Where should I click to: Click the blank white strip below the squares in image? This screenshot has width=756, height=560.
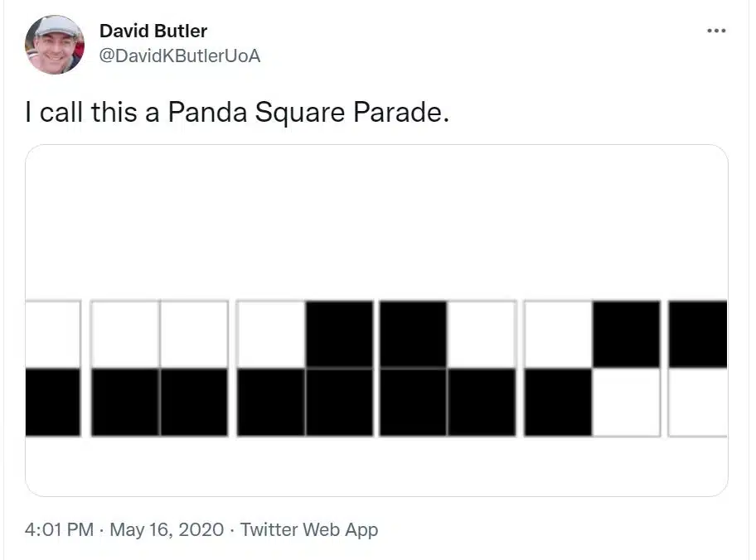click(x=376, y=466)
